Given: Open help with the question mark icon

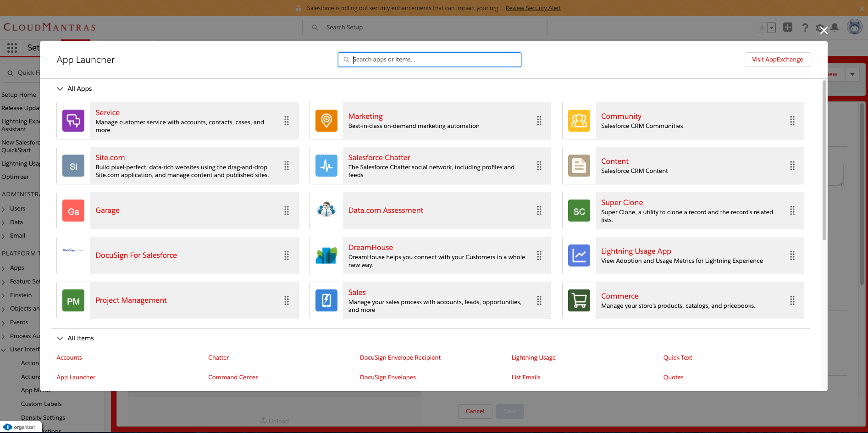Looking at the screenshot, I should [805, 28].
